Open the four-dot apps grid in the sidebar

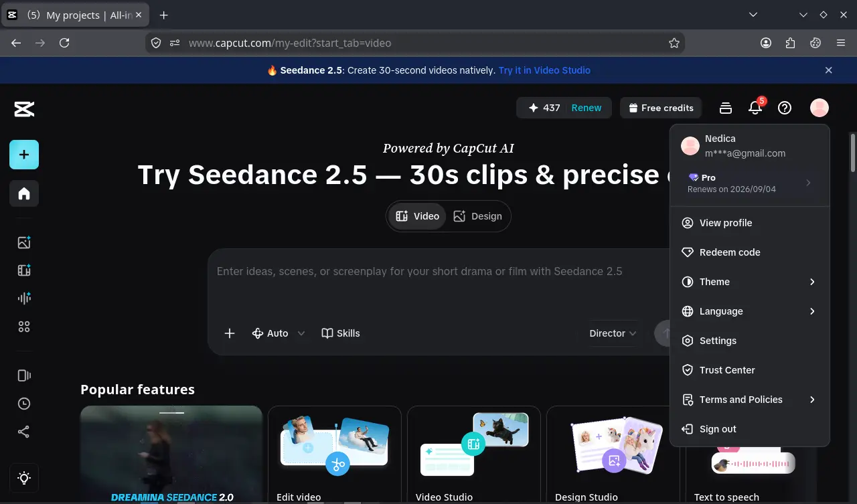coord(24,327)
